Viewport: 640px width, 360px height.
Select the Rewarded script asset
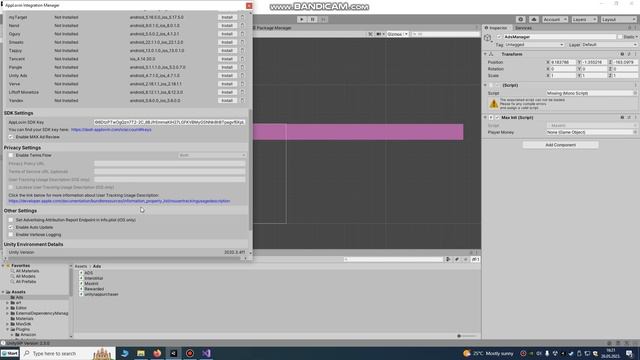tap(94, 289)
